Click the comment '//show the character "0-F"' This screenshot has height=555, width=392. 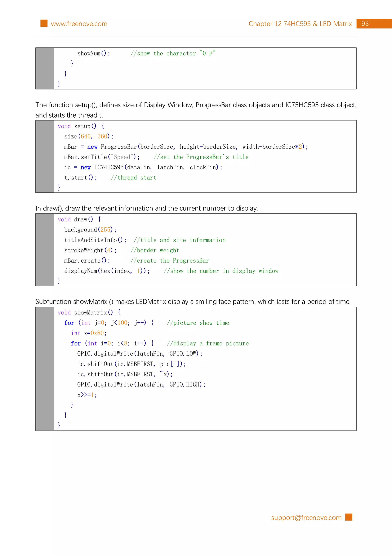coord(173,53)
